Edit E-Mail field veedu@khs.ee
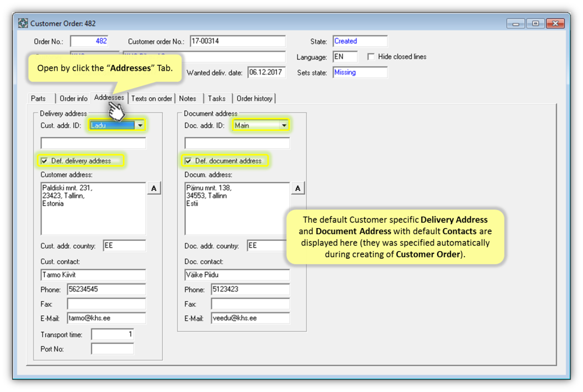This screenshot has height=392, width=583. coord(250,319)
